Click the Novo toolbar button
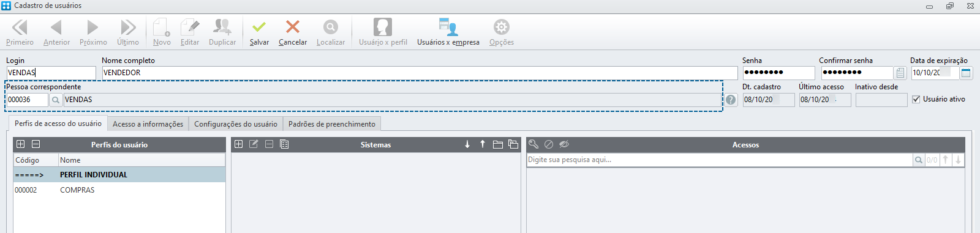The height and width of the screenshot is (233, 980). coord(162,32)
